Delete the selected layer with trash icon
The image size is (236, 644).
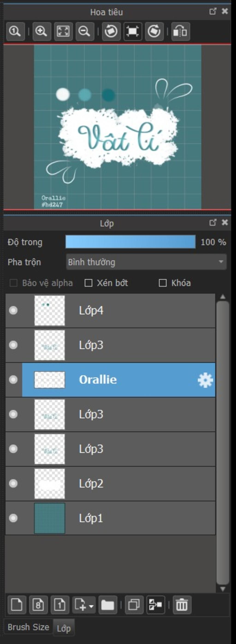tap(182, 605)
